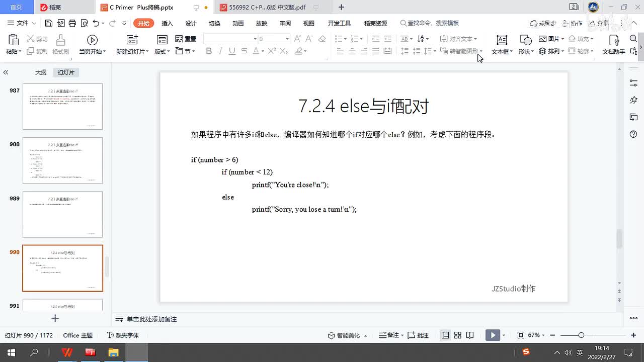Decrease font size with A- icon
Screen dimensions: 644x362
point(310,39)
